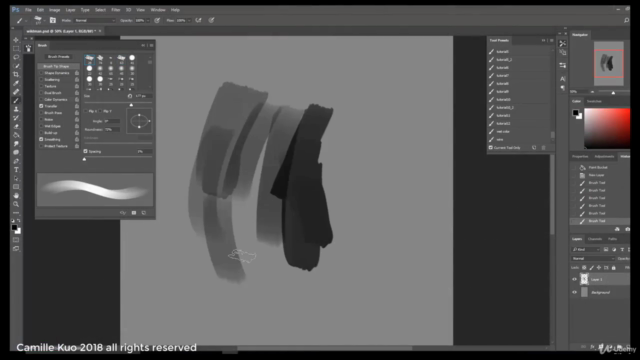Toggle the Spacing checkbox
This screenshot has height=360, width=640.
click(86, 151)
